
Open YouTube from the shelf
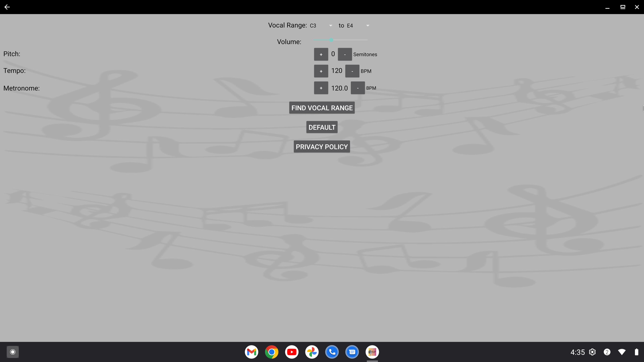tap(292, 352)
